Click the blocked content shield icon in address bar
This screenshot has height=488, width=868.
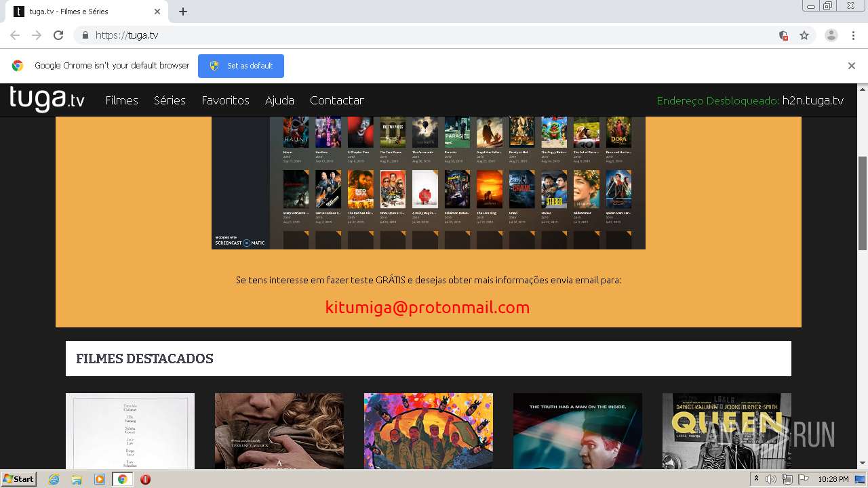coord(783,35)
